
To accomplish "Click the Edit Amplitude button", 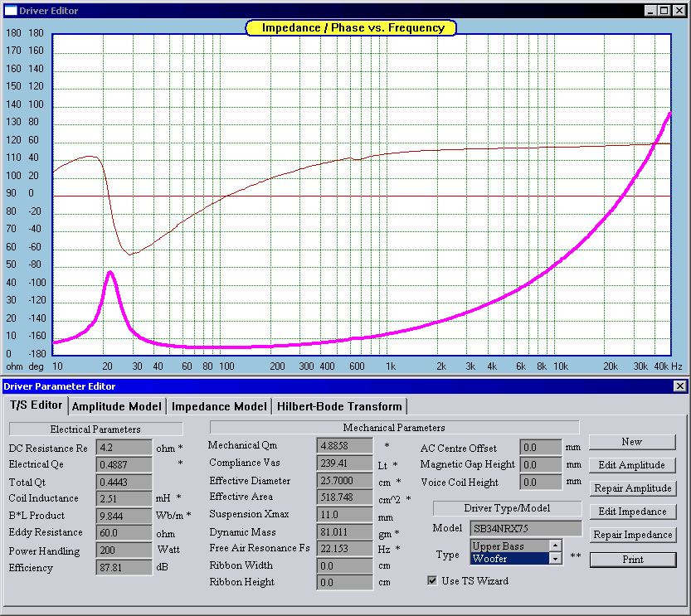I will click(631, 465).
